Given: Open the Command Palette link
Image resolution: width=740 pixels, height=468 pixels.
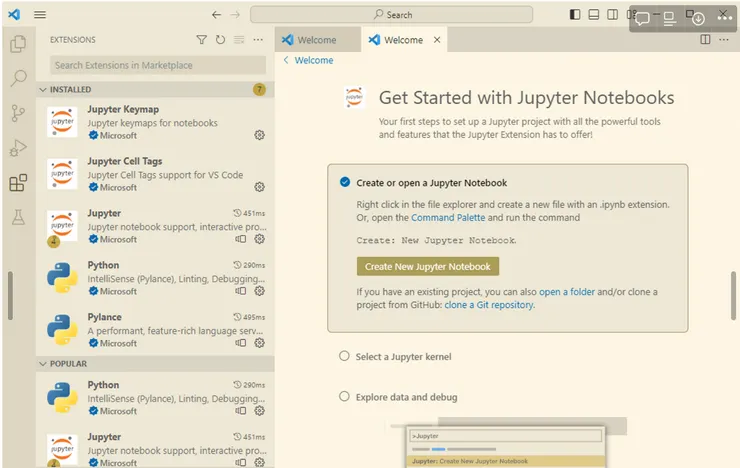Looking at the screenshot, I should (448, 217).
